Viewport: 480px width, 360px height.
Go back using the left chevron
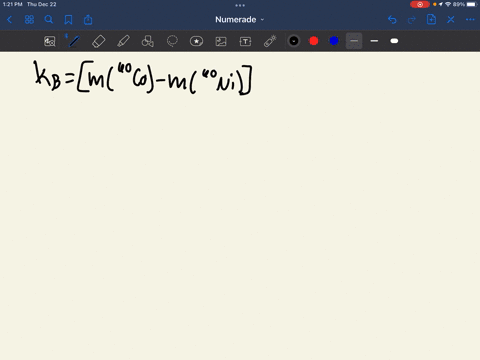[9, 20]
